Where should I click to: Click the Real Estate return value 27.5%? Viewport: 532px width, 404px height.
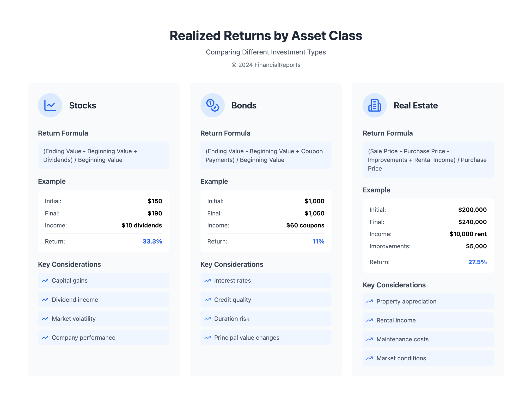[477, 262]
